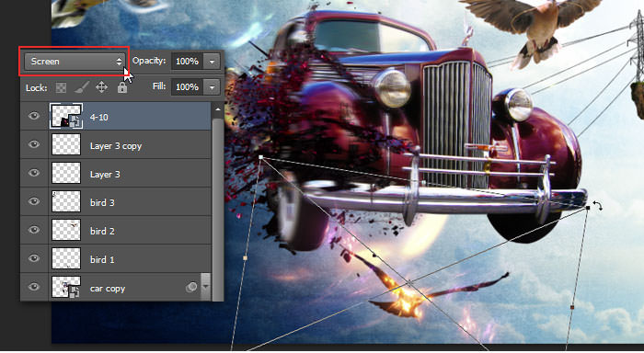Open the Fill dropdown arrow
Viewport: 644px width, 353px height.
212,87
